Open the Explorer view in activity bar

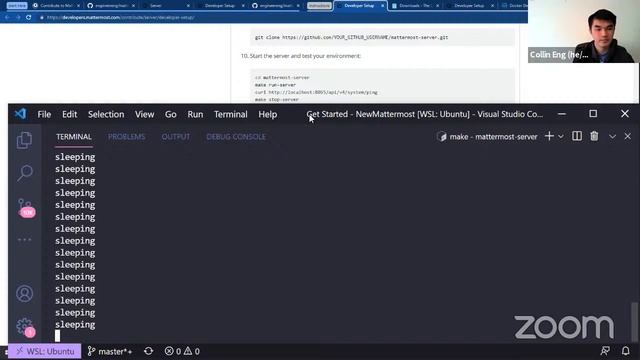pyautogui.click(x=24, y=140)
